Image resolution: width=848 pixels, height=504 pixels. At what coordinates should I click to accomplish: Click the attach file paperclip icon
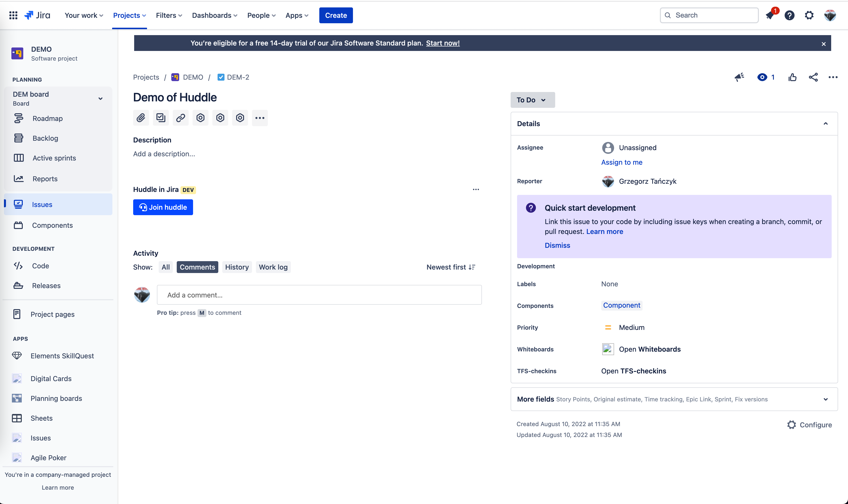pos(141,118)
